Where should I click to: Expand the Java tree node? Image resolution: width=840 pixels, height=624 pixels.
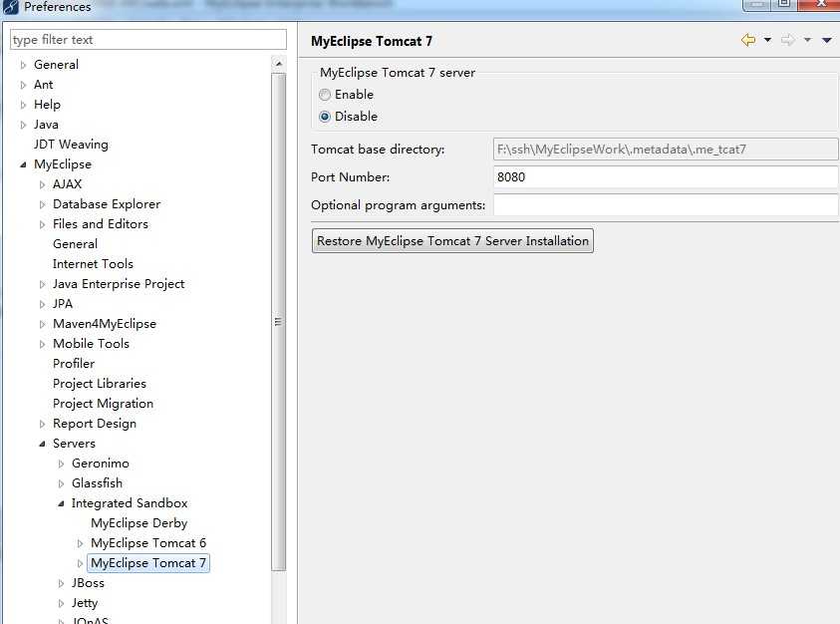[23, 125]
